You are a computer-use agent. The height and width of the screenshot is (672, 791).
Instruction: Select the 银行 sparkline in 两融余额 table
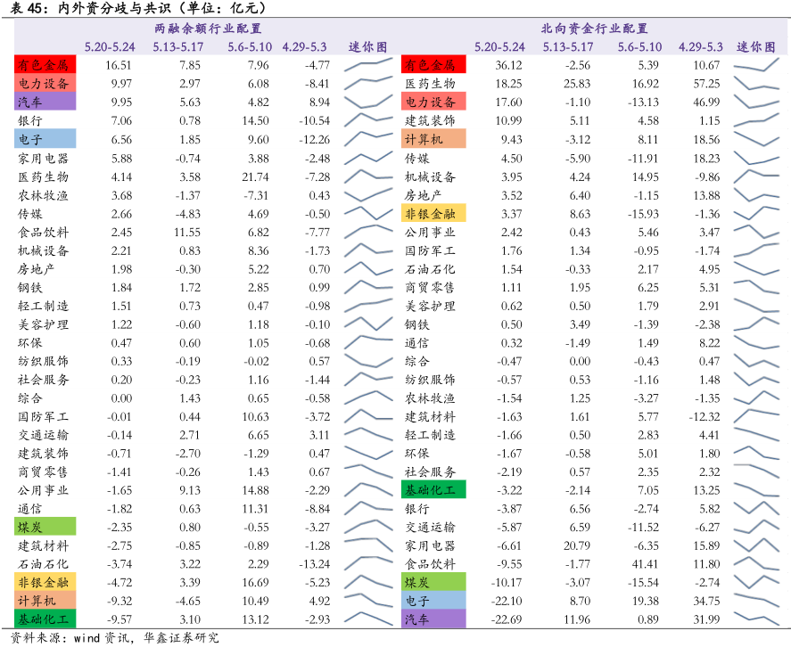point(367,120)
